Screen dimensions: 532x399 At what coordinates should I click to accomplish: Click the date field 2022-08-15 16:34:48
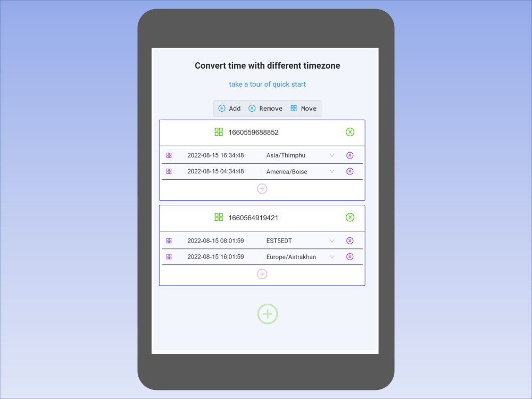[215, 155]
